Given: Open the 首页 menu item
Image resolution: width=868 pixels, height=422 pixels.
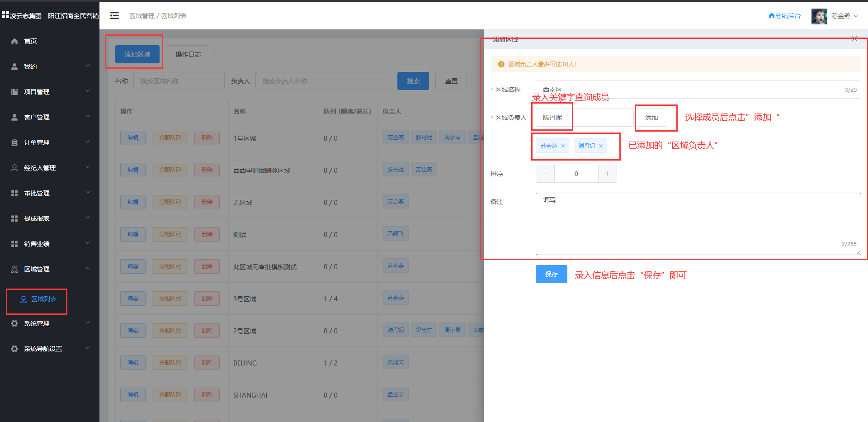Looking at the screenshot, I should 50,41.
